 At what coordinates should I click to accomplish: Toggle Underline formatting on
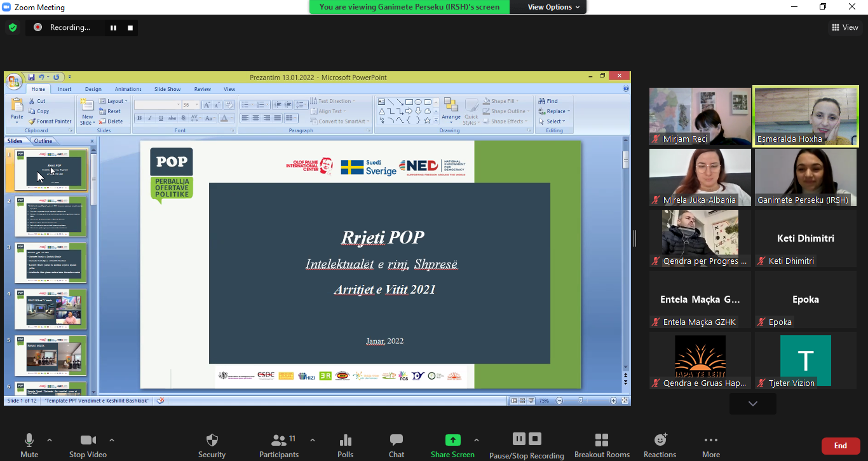[161, 118]
